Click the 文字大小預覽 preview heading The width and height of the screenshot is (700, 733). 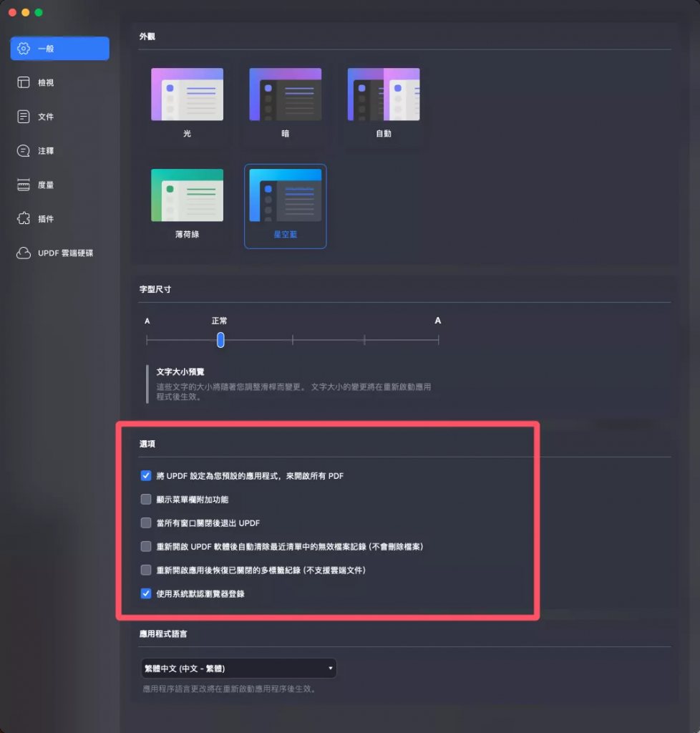click(x=180, y=372)
